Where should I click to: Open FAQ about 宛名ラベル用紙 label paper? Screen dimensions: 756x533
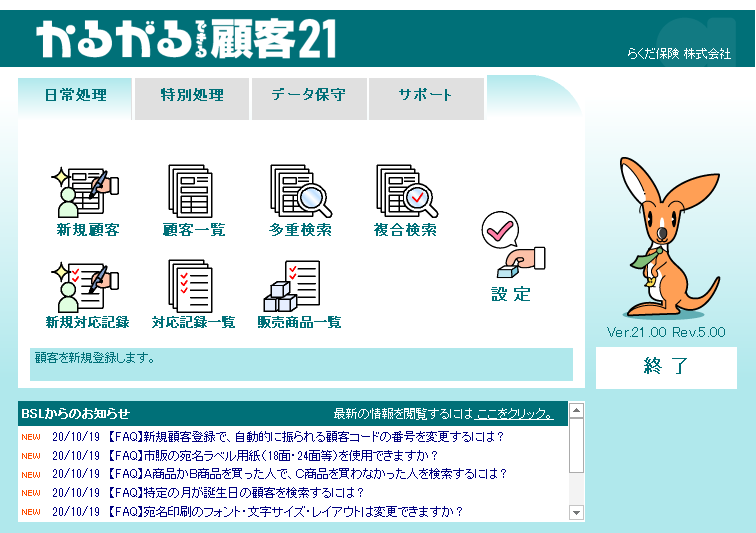coord(272,455)
